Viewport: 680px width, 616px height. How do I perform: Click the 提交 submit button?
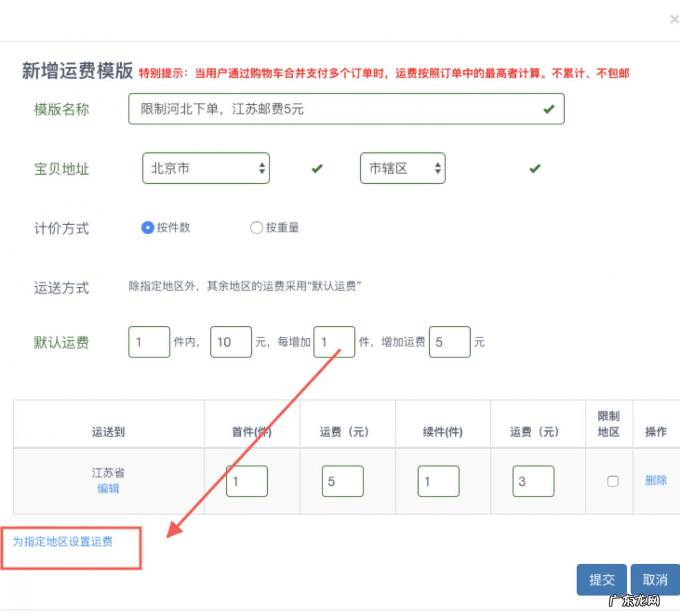[601, 579]
